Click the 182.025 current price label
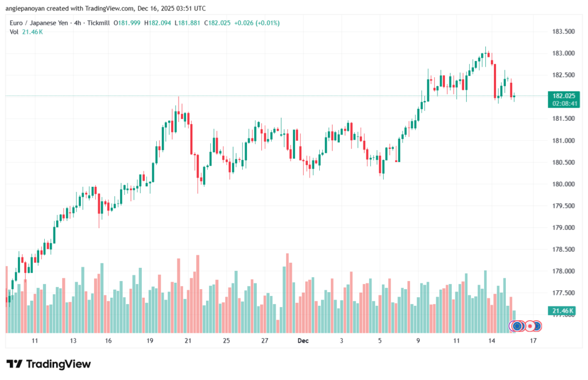 point(563,95)
